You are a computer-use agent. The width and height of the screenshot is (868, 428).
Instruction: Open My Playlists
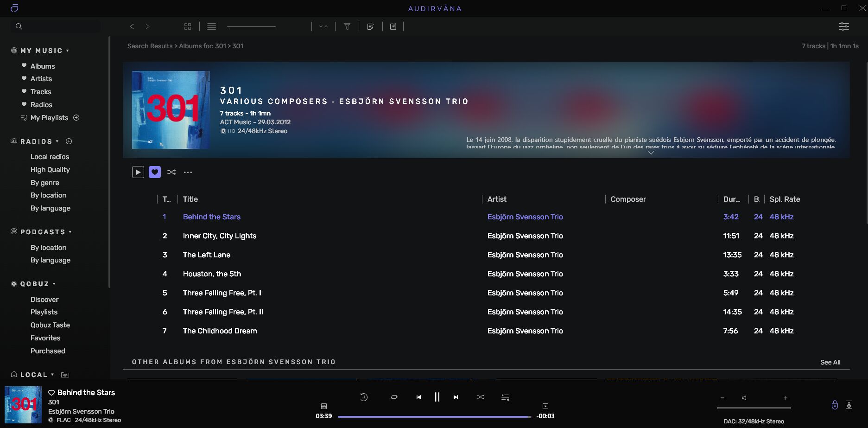[49, 118]
